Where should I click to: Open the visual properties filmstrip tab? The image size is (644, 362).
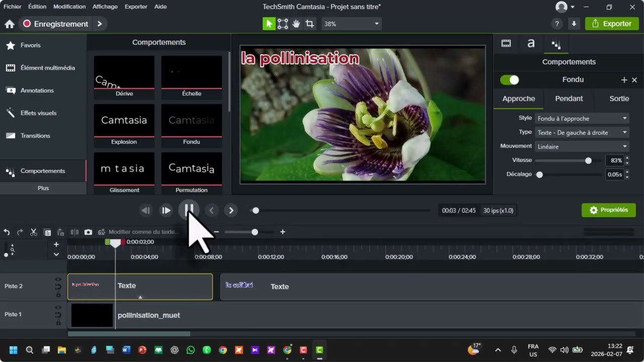click(x=506, y=44)
